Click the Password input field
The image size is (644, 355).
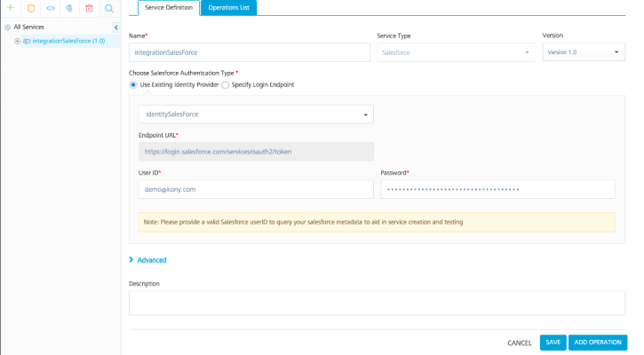(497, 190)
